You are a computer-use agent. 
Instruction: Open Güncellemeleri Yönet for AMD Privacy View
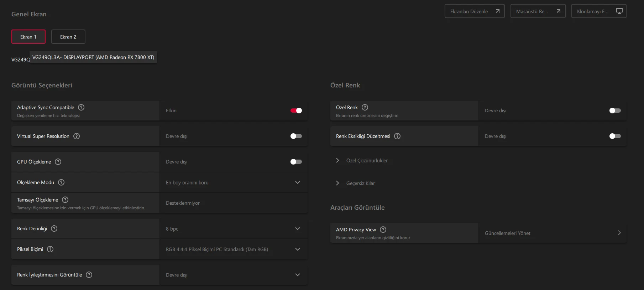click(x=553, y=233)
